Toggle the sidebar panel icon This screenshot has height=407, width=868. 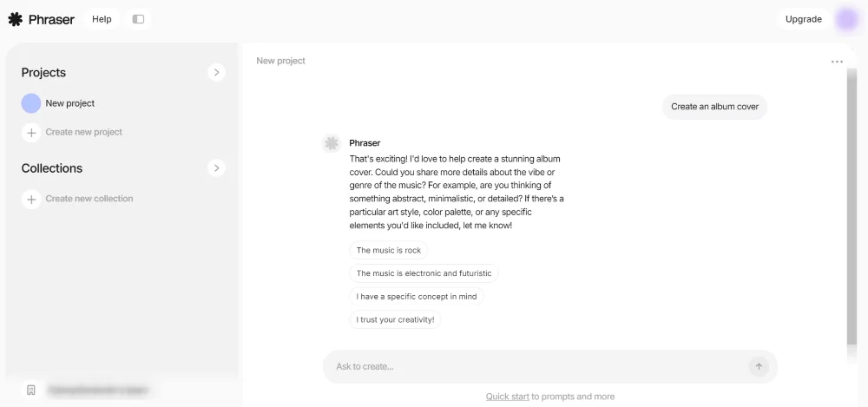tap(138, 19)
